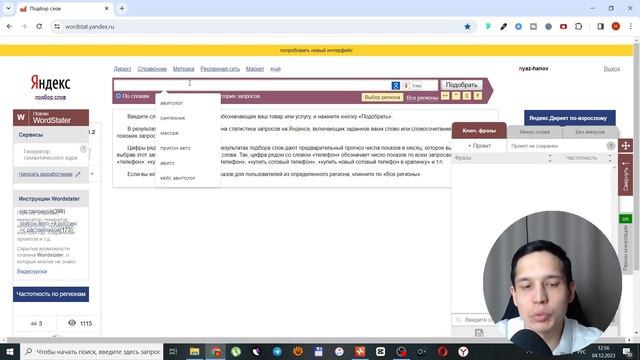Click the Выбор региона button
The image size is (640, 360).
382,97
